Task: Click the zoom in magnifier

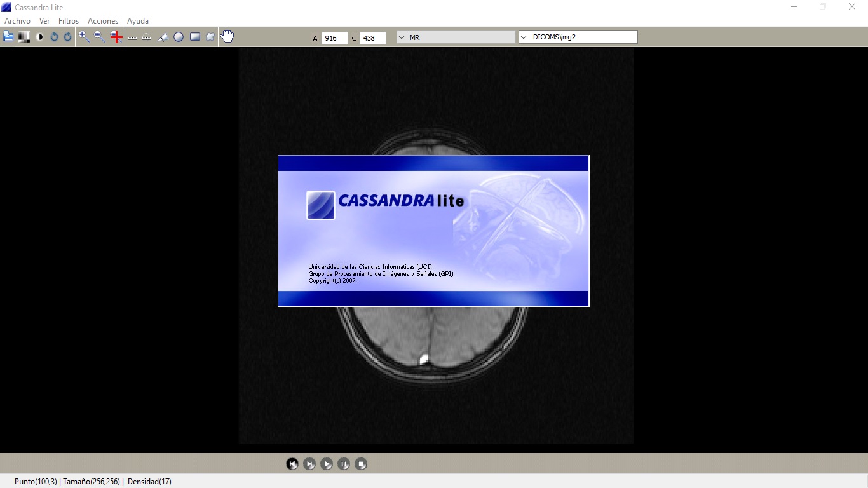Action: click(84, 37)
